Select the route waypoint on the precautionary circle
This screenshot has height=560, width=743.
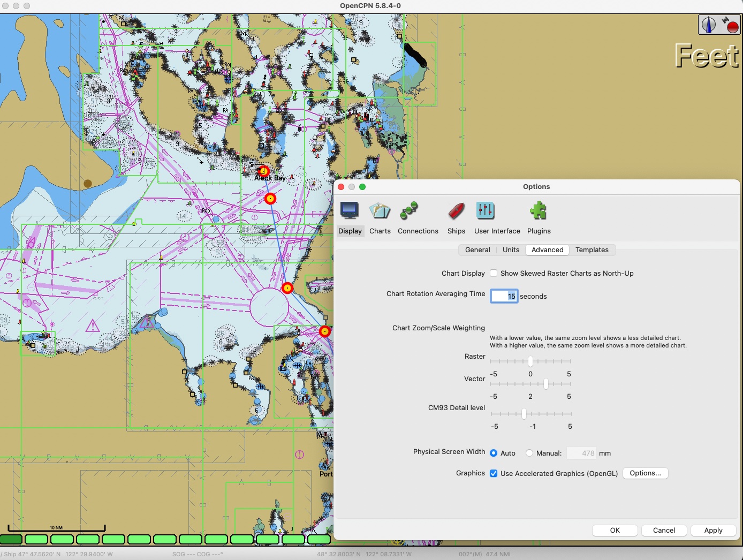(x=287, y=288)
